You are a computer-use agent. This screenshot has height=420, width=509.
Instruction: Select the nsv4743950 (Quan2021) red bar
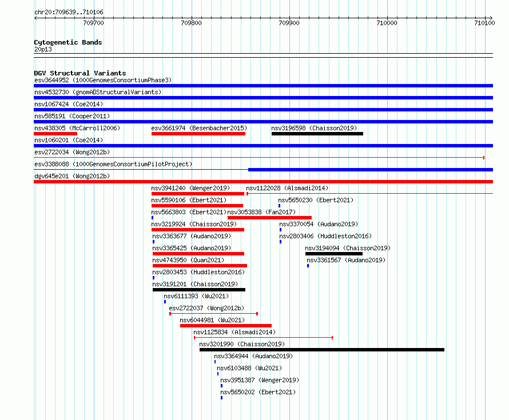(200, 266)
